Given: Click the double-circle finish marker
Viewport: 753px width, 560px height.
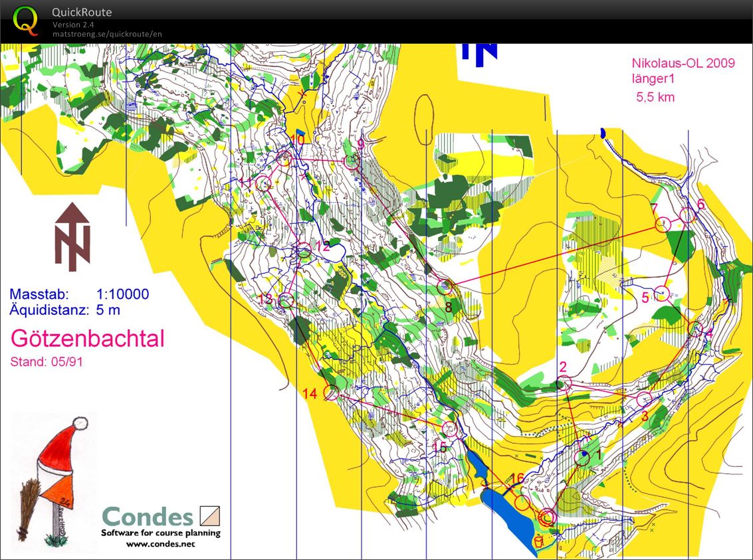Looking at the screenshot, I should [547, 517].
